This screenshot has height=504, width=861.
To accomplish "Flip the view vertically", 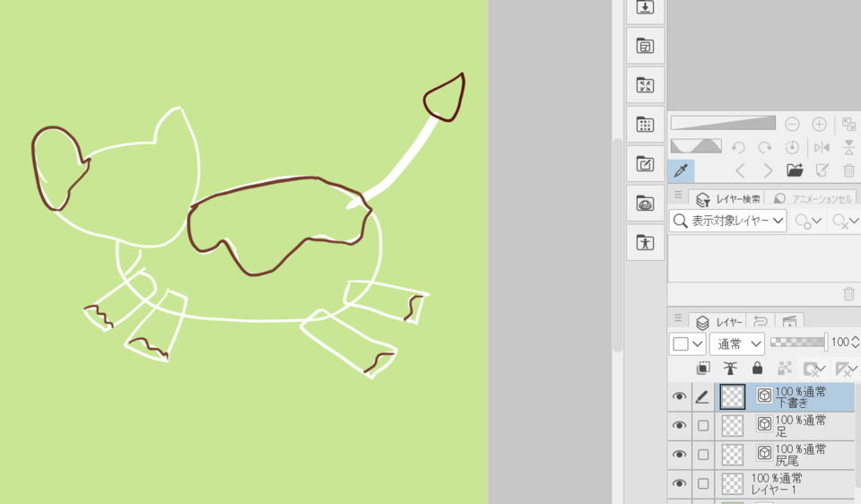I will tap(849, 147).
